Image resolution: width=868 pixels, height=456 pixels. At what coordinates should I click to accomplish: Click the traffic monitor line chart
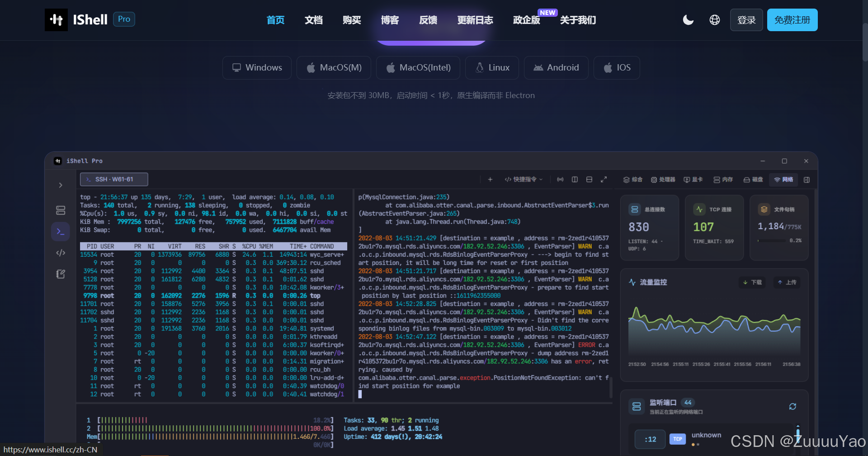click(x=714, y=333)
